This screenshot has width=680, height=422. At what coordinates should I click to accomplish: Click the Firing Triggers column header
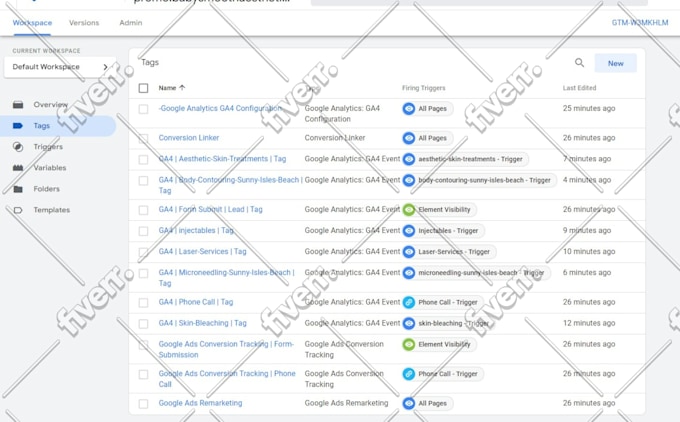pos(423,88)
